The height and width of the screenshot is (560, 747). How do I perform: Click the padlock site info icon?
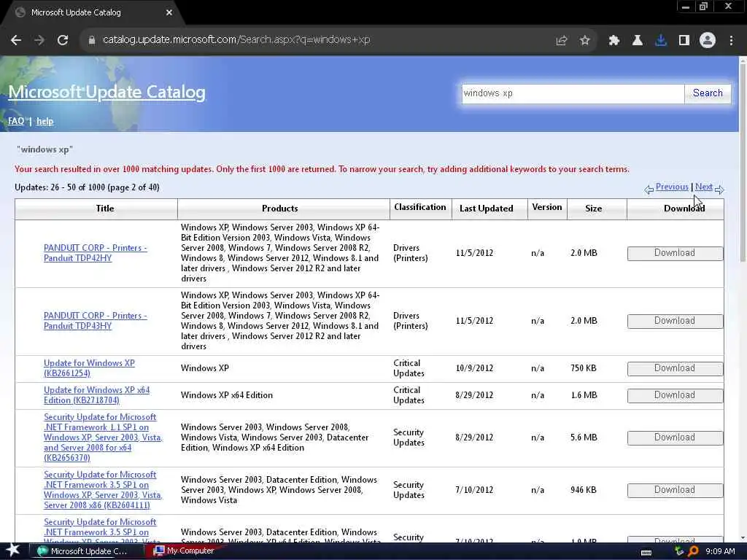(91, 40)
